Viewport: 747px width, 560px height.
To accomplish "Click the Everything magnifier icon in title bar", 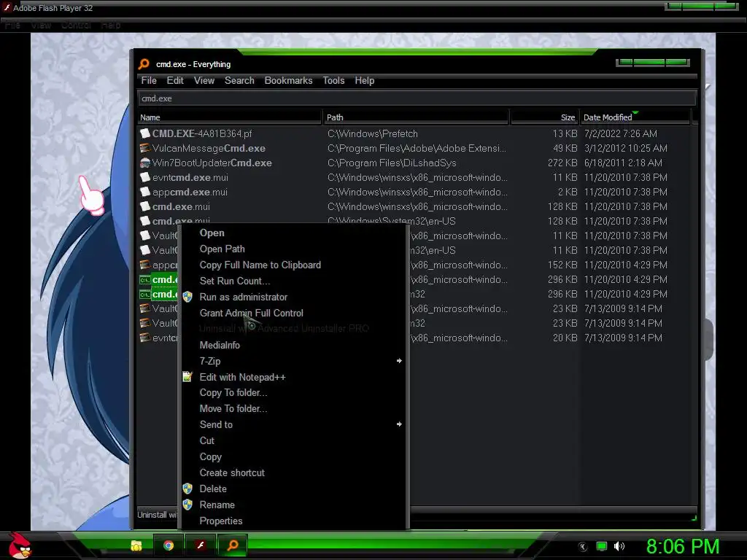I will (144, 64).
